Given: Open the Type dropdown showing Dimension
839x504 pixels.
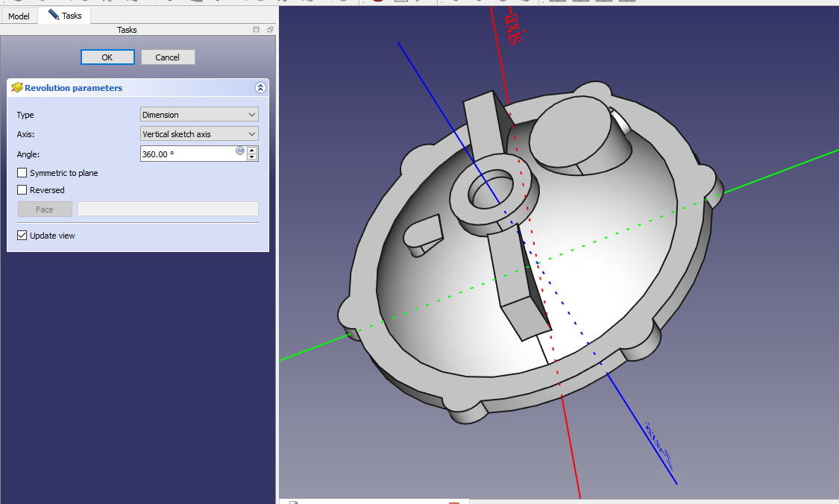Looking at the screenshot, I should click(199, 115).
